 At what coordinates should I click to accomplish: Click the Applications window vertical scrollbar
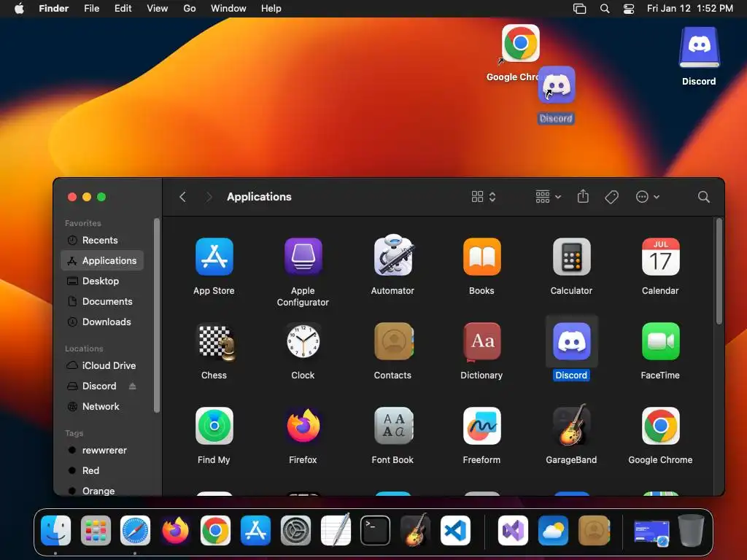coord(719,271)
